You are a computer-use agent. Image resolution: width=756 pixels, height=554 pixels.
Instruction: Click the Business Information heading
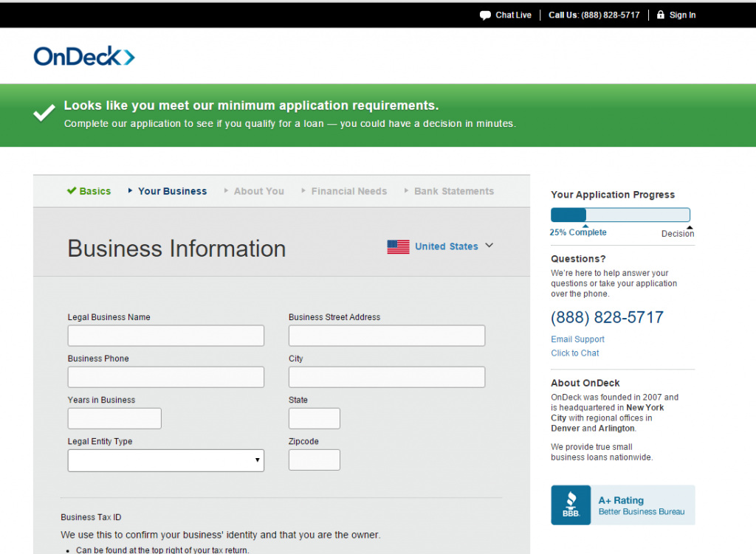click(x=176, y=249)
